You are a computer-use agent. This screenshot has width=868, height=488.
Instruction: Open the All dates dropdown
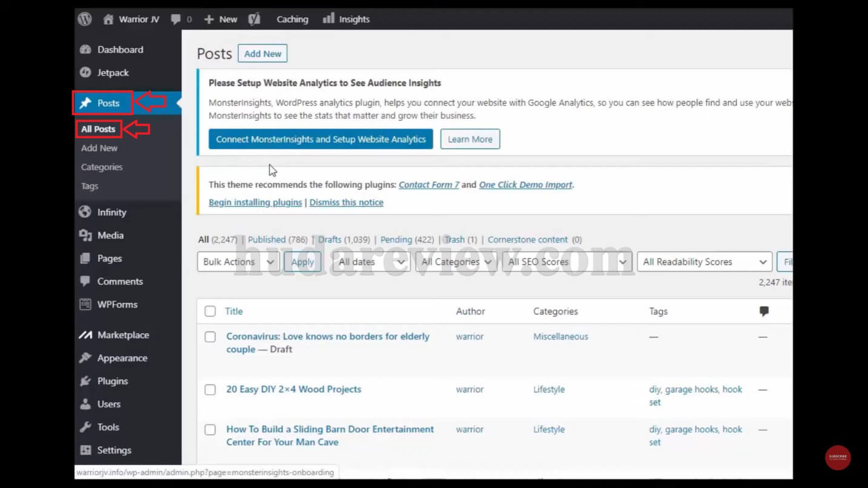point(371,262)
